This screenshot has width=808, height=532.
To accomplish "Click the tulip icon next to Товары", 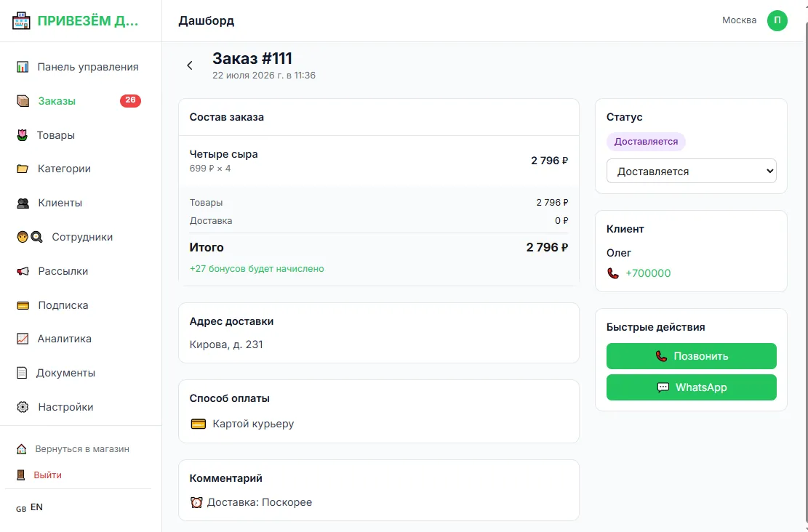I will pyautogui.click(x=22, y=135).
